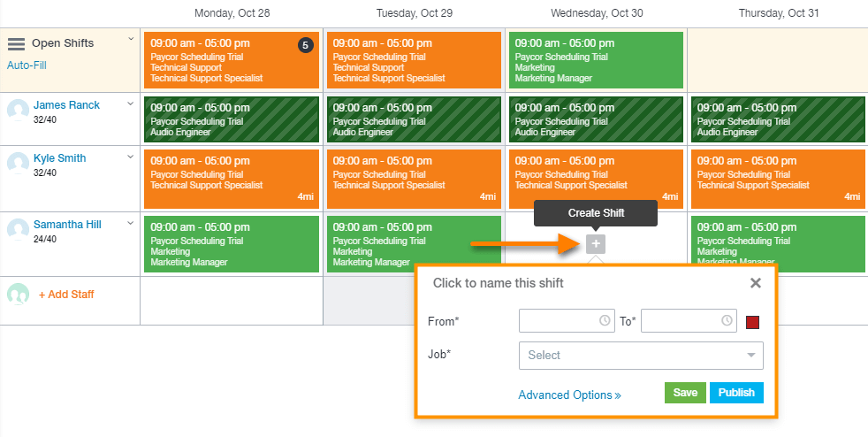Open the Job Select dropdown
868x437 pixels.
pyautogui.click(x=641, y=355)
